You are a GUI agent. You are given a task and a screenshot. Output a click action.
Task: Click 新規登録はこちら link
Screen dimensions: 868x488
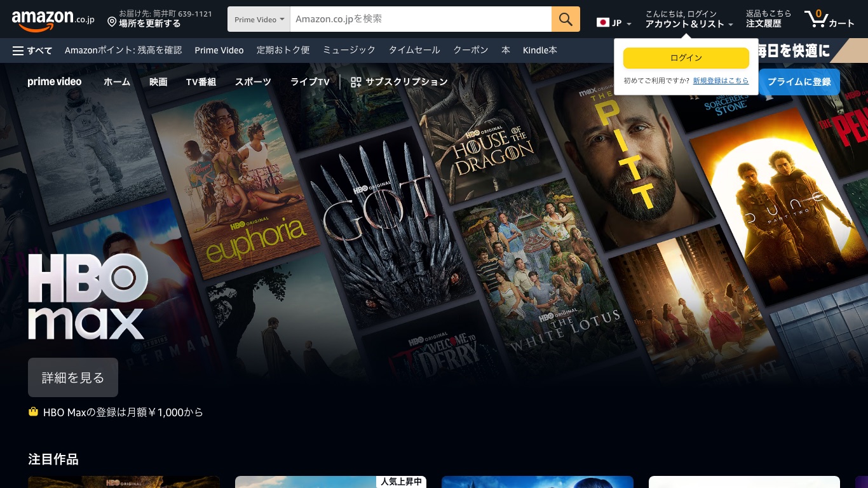pyautogui.click(x=721, y=81)
